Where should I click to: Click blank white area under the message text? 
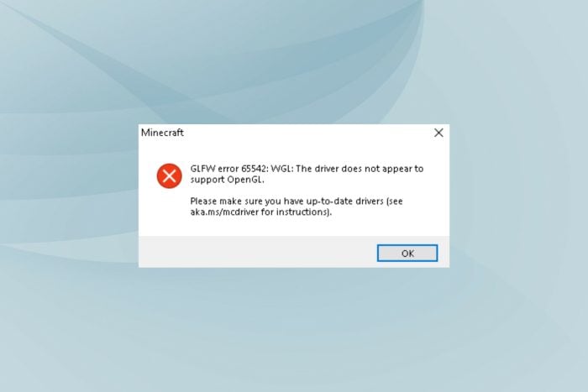tap(292, 227)
